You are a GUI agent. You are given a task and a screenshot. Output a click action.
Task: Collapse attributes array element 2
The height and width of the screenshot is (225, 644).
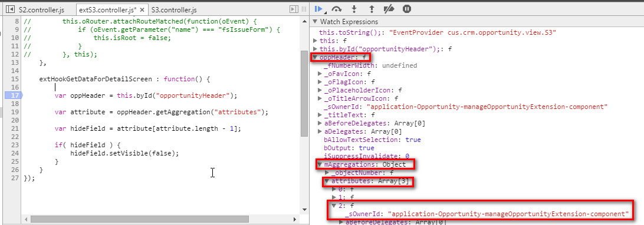(x=334, y=206)
